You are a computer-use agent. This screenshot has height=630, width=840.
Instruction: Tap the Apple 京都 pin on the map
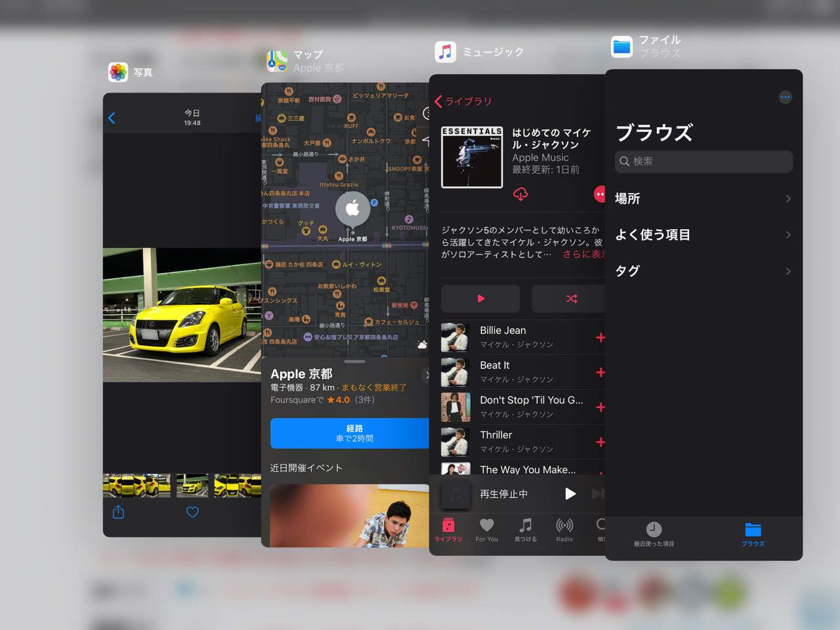click(x=352, y=210)
